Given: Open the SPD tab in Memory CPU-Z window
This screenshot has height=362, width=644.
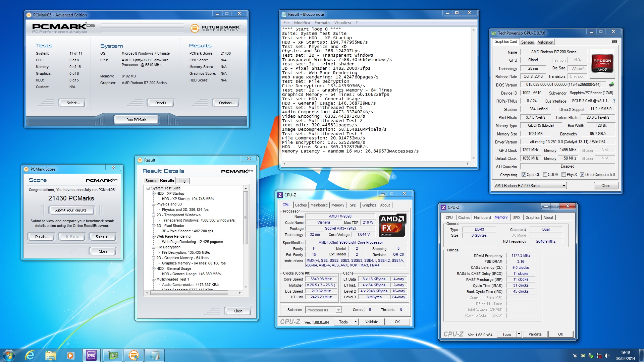Looking at the screenshot, I should pyautogui.click(x=516, y=218).
